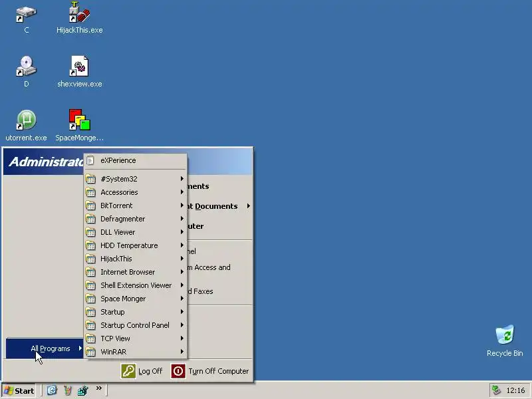Screen dimensions: 532x399
Task: Expand Recent Documents submenu arrow
Action: point(249,206)
